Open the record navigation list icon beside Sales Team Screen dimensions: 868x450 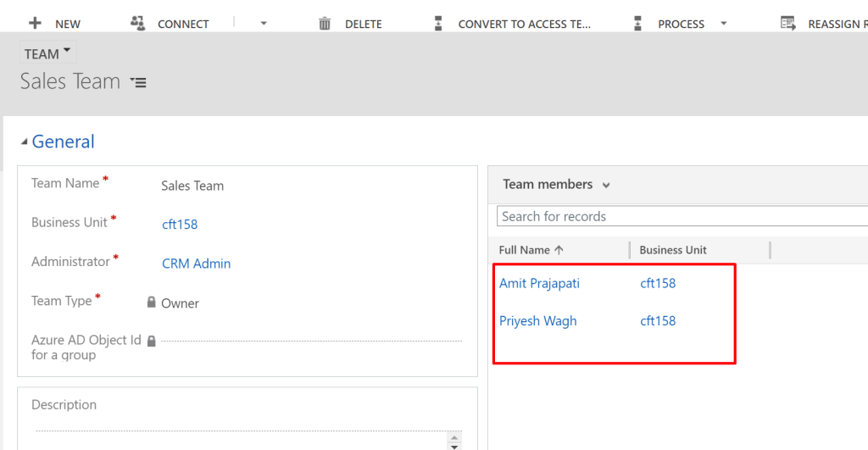(138, 82)
